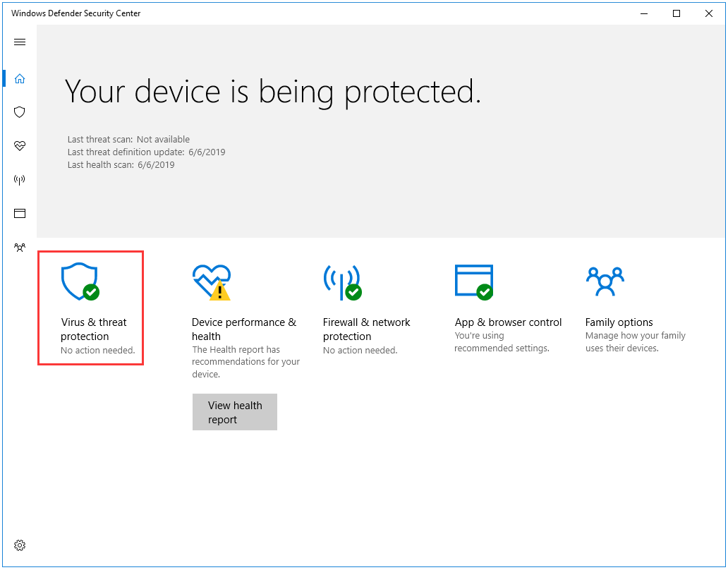The image size is (728, 570).
Task: Click 'Last health scan: 6/6/2019' text
Action: [x=121, y=165]
